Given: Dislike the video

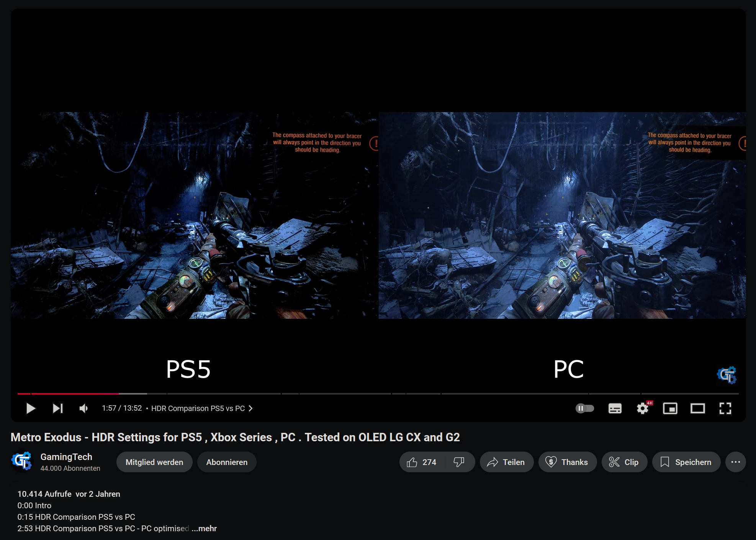Looking at the screenshot, I should pos(459,462).
